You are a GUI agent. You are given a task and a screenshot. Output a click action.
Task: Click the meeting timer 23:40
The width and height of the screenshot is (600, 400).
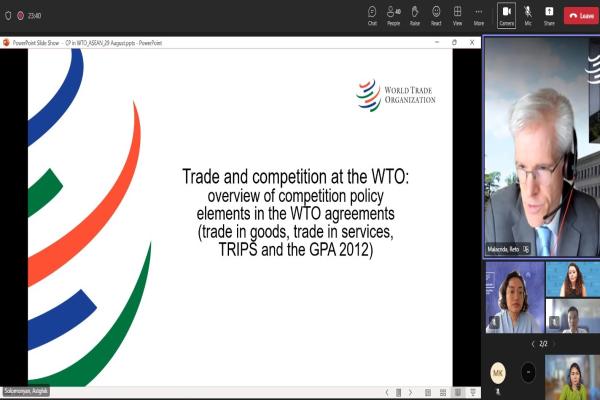34,16
